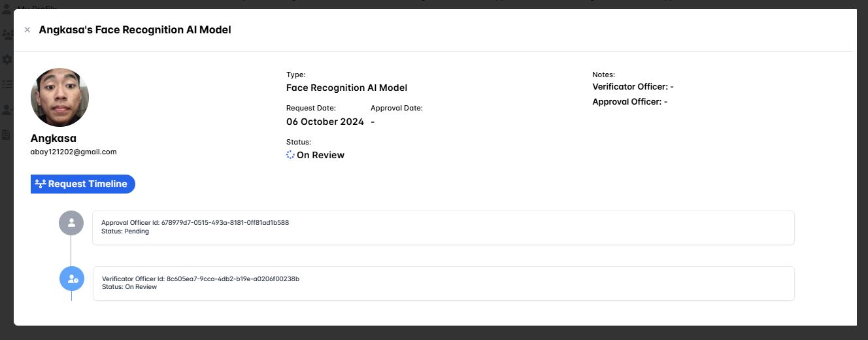Click the users group icon in sidebar
868x340 pixels.
coord(7,34)
